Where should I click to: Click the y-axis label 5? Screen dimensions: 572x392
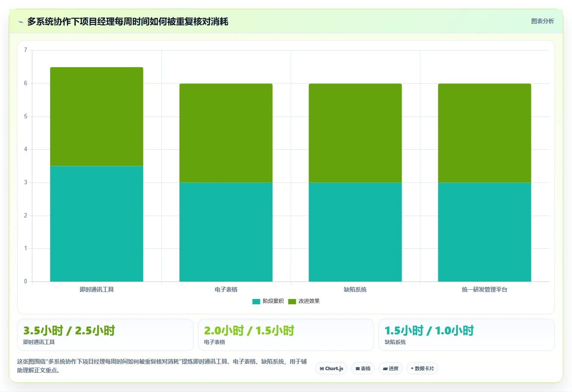coord(25,117)
